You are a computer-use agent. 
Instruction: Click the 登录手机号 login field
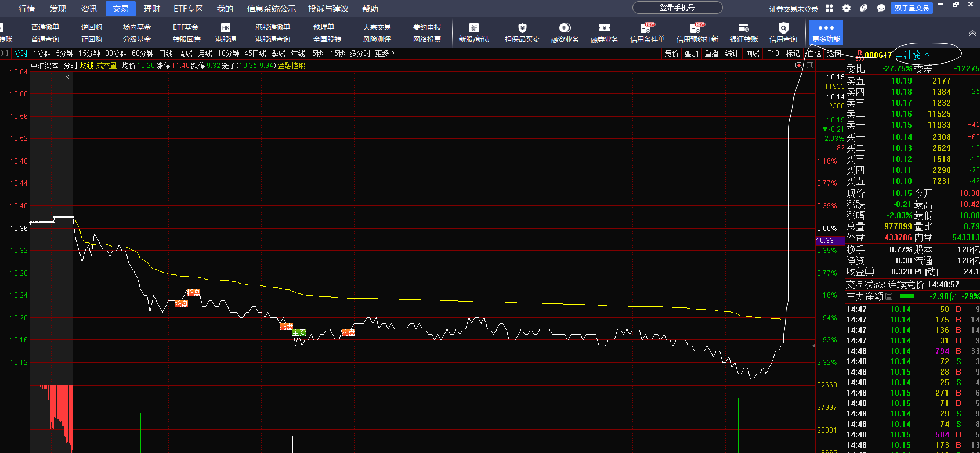[677, 8]
